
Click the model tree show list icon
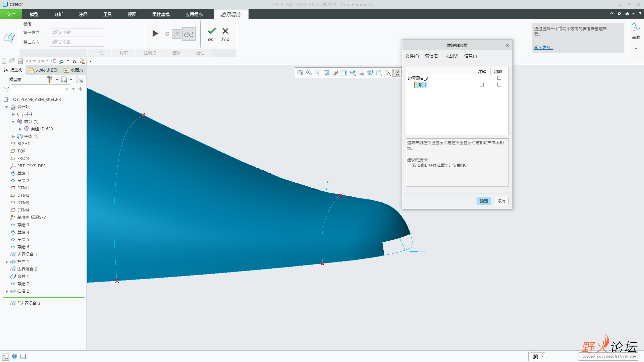64,80
